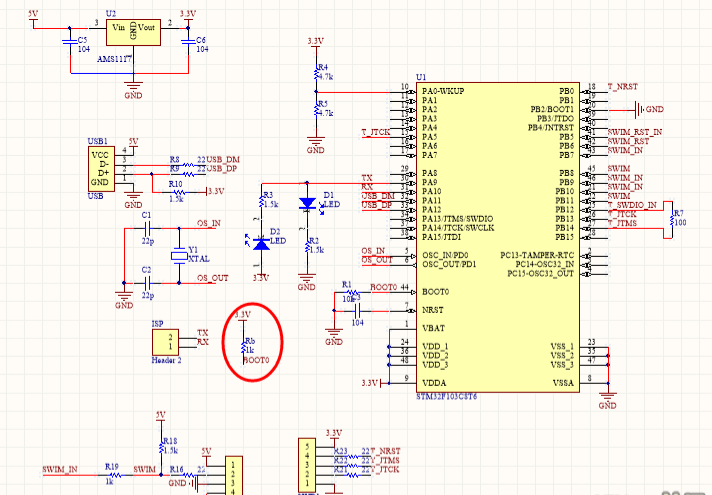712x495 pixels.
Task: Click the PC15-OSC32_OUT pin name
Action: point(540,273)
